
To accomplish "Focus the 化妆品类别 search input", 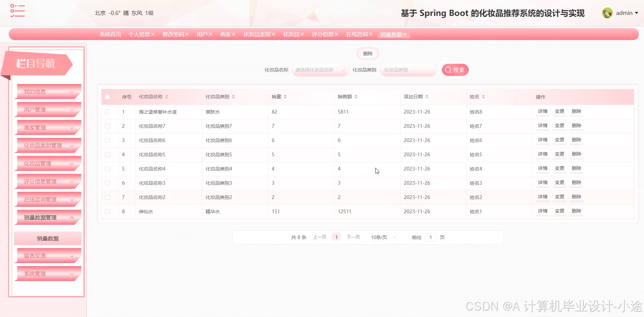I will click(408, 70).
